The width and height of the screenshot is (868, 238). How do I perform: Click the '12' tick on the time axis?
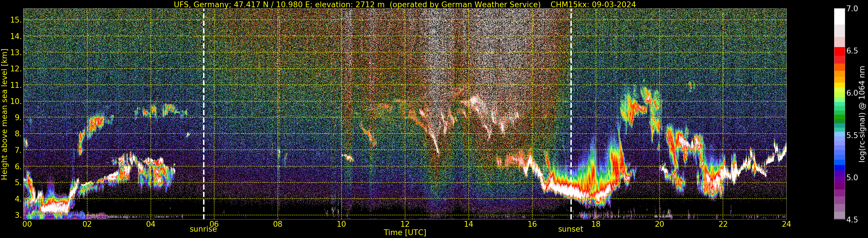[x=405, y=224]
